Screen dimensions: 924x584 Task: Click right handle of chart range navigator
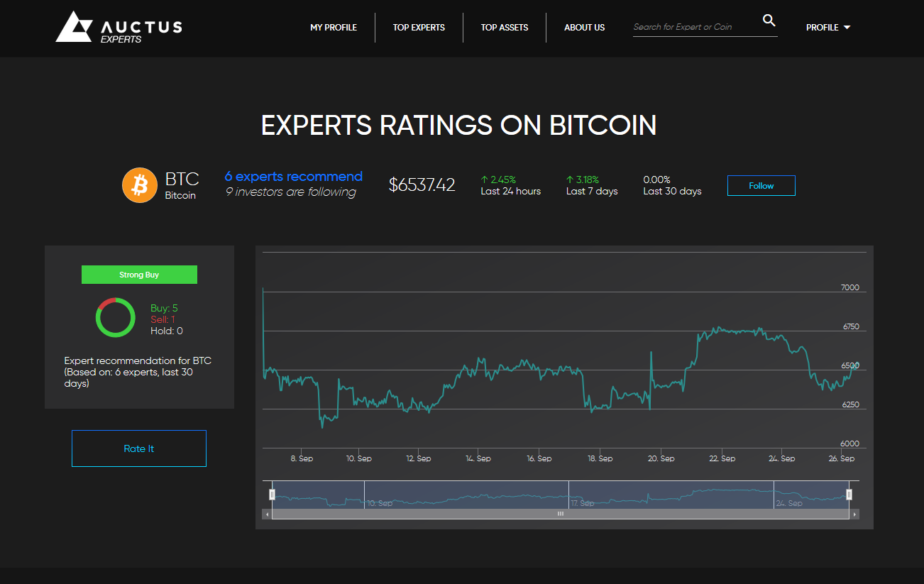tap(849, 495)
